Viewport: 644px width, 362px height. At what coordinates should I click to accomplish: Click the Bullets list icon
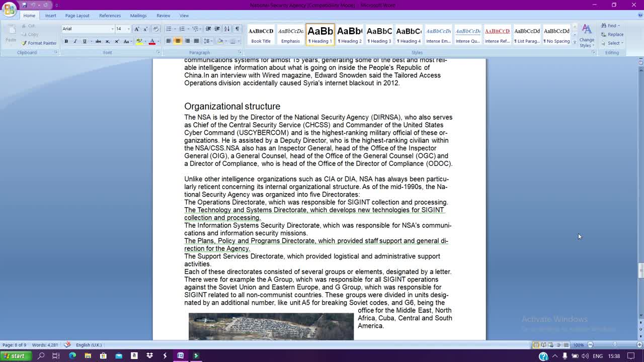coord(169,29)
